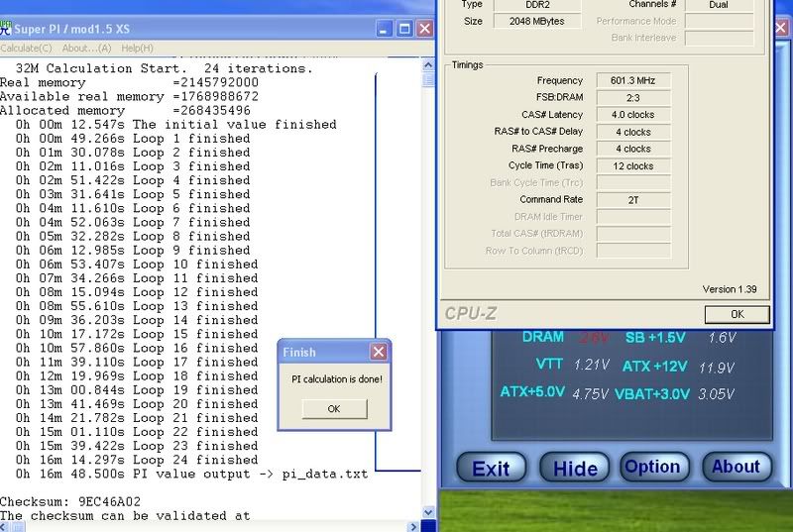Screen dimensions: 793x532
Task: Click the About button in monitoring utility
Action: coord(736,467)
